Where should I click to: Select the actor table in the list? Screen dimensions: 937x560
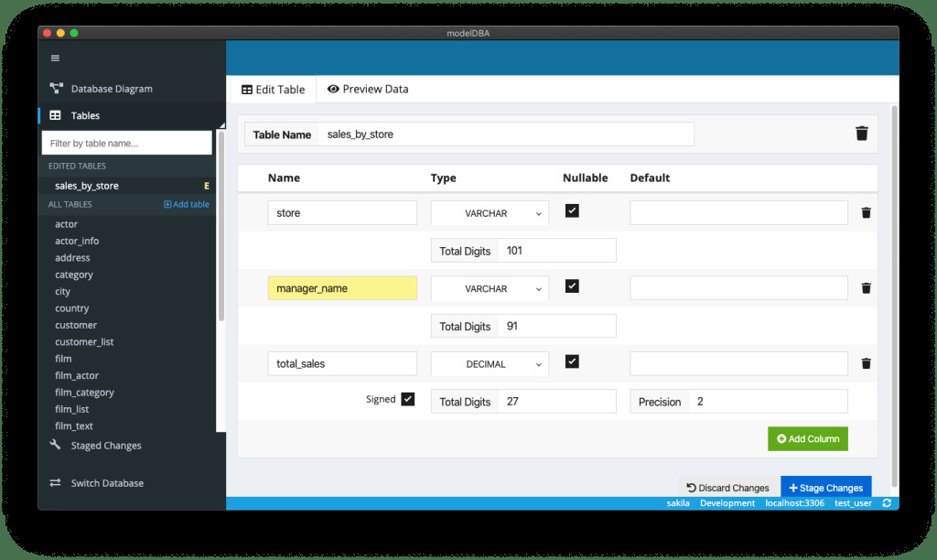point(66,224)
